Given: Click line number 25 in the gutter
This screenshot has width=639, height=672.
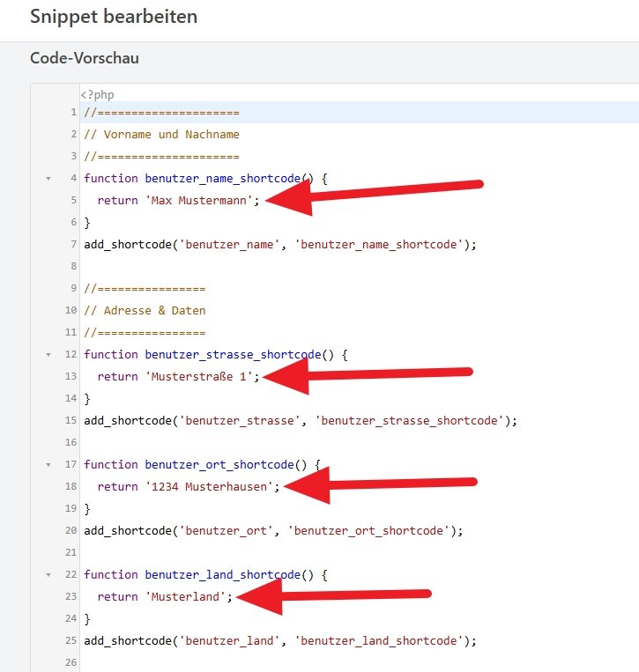Looking at the screenshot, I should (71, 641).
